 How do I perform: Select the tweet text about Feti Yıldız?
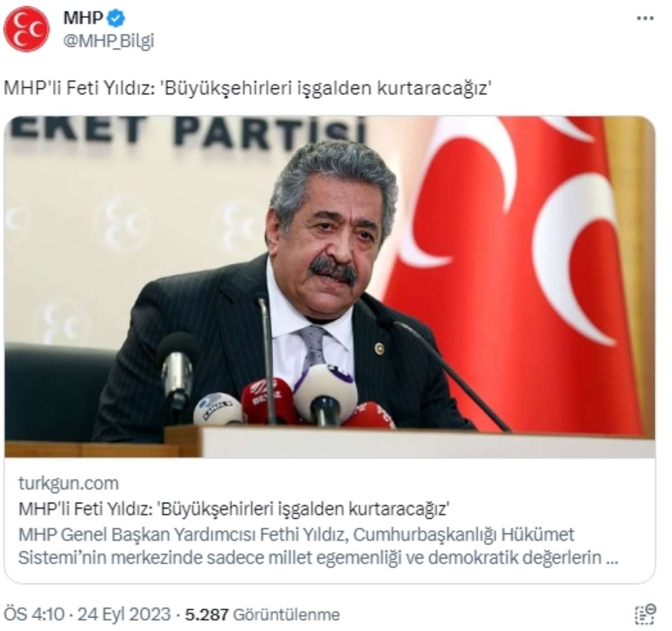248,88
